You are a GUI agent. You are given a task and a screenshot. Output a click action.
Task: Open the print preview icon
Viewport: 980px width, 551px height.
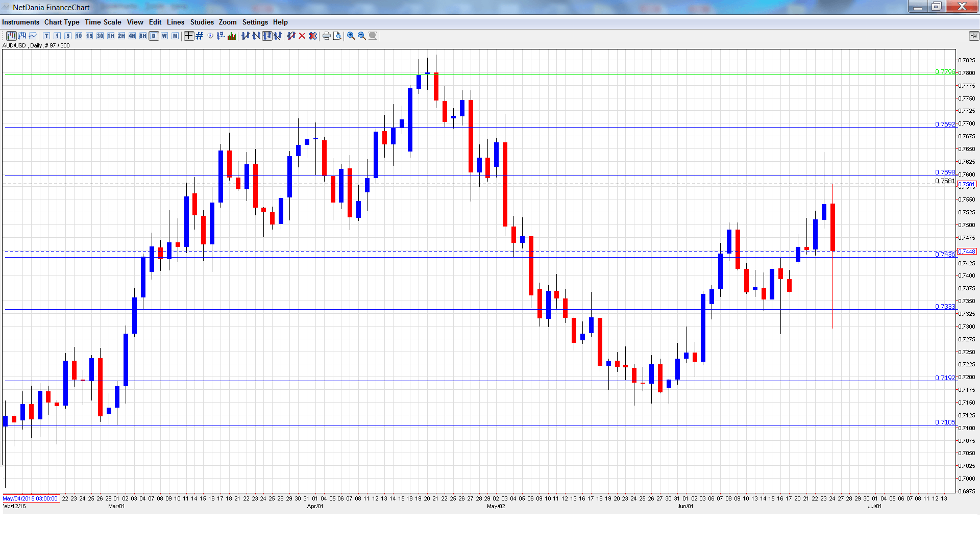tap(337, 36)
